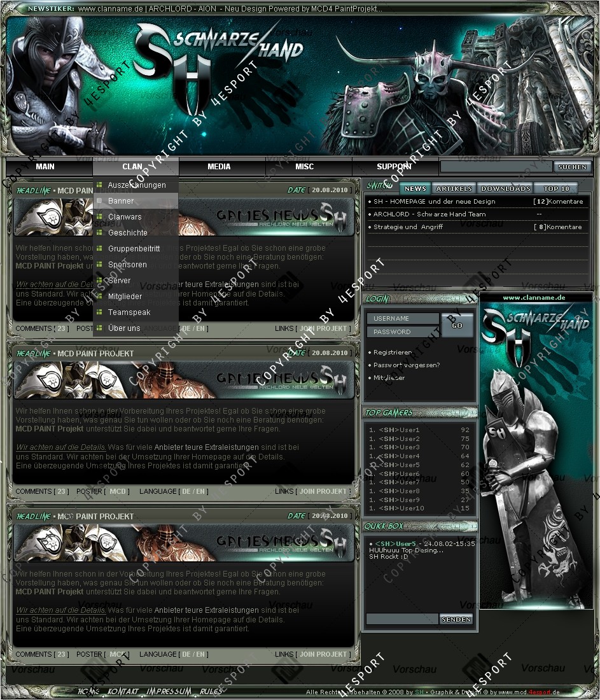Open the [8] Komentare link
Image resolution: width=600 pixels, height=700 pixels.
point(558,227)
